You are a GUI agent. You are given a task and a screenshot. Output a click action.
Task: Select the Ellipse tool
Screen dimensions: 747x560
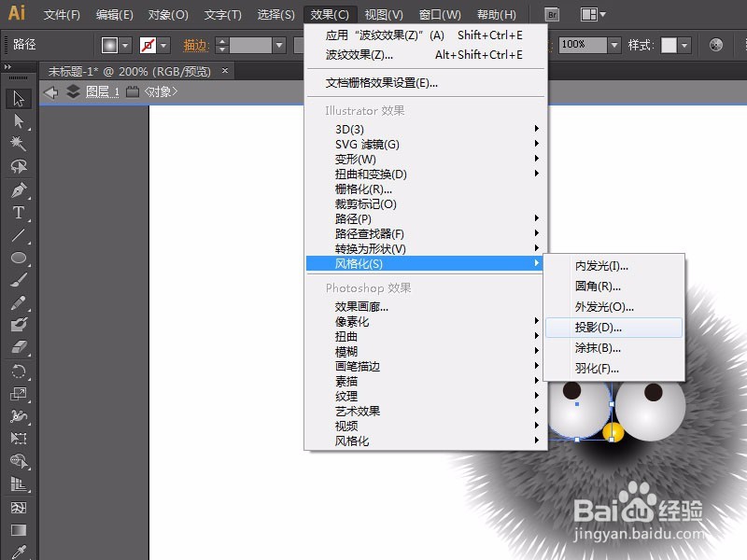point(19,258)
